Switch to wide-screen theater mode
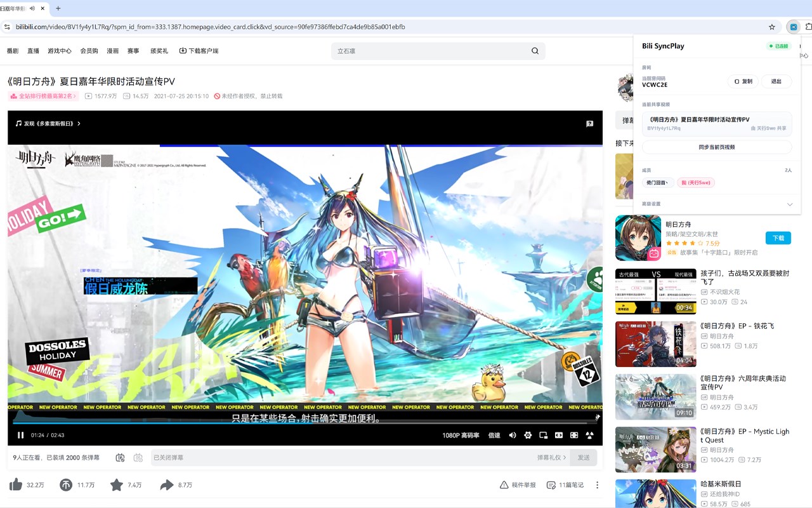 [559, 435]
